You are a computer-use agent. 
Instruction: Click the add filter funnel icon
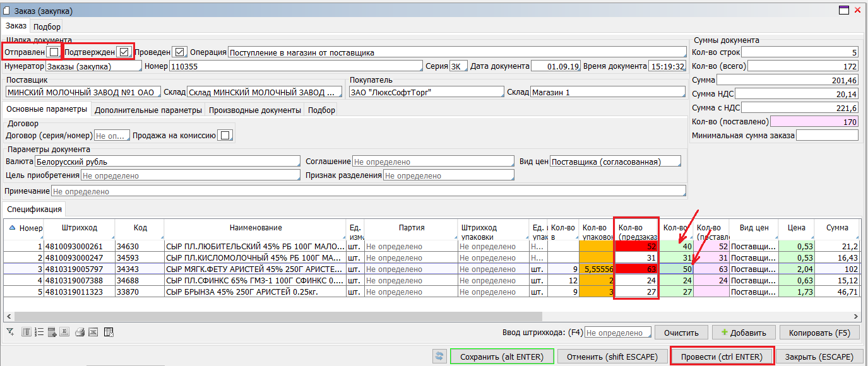[10, 333]
